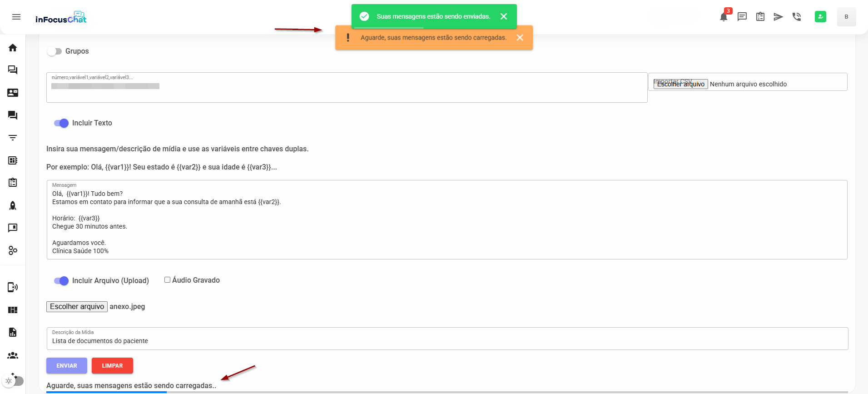Click the paper plane send icon in header
This screenshot has height=394, width=868.
(x=778, y=17)
